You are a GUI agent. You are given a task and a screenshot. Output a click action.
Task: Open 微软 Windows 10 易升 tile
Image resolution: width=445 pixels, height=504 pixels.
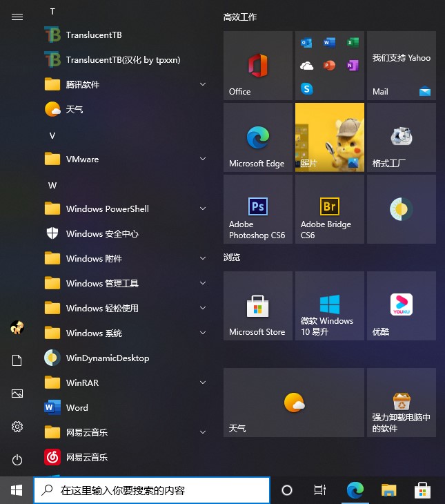point(330,306)
